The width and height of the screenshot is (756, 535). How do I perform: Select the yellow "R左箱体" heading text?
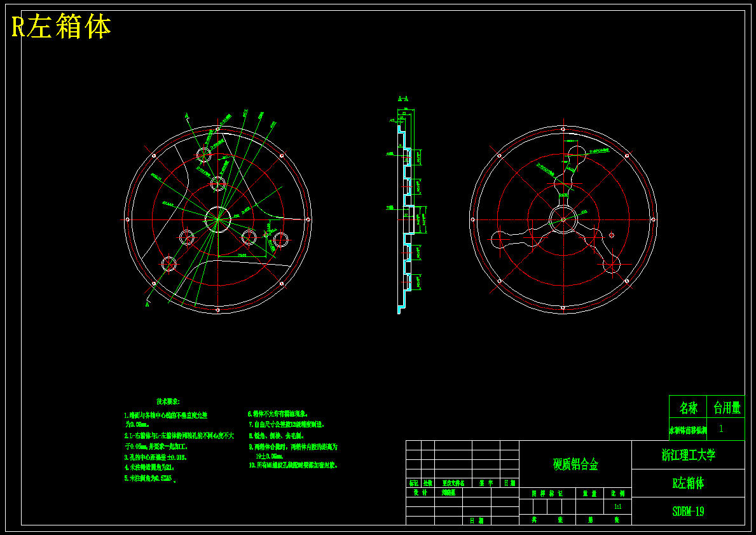(x=61, y=27)
